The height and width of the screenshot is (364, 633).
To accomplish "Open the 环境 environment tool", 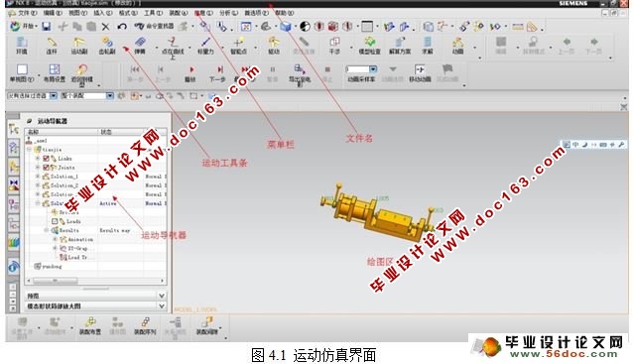I will (x=22, y=46).
